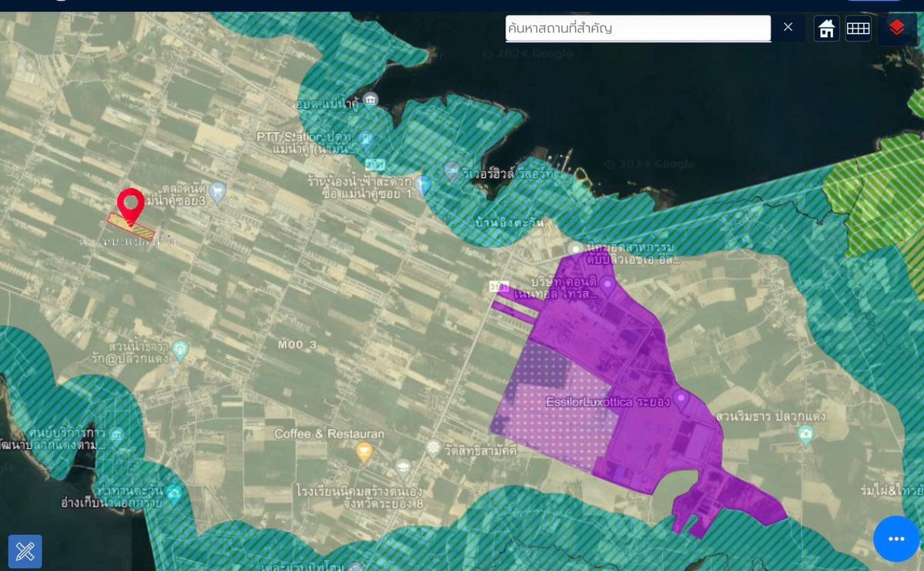Click the วัดสิทธิสามัคคี temple marker
This screenshot has height=571, width=924.
pos(434,448)
